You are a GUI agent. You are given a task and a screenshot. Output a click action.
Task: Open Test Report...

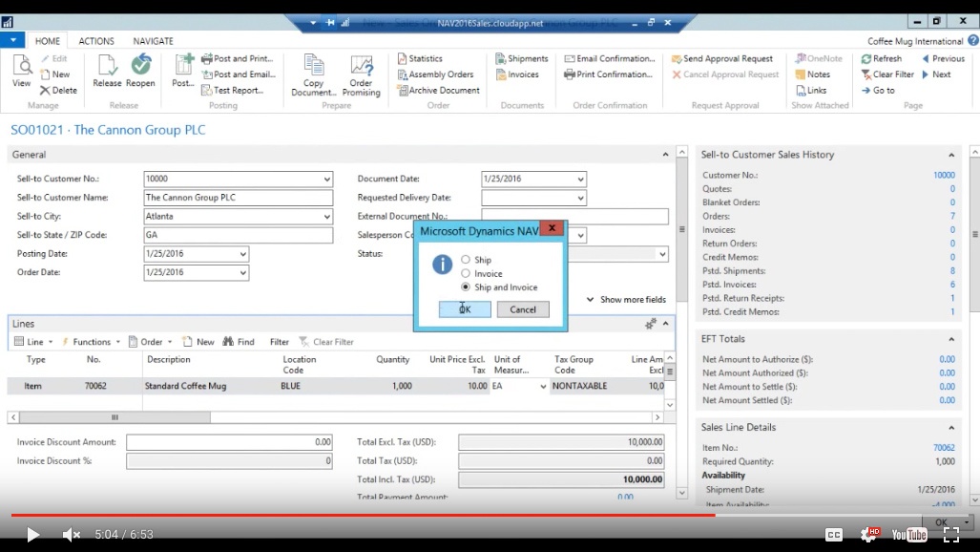(233, 90)
